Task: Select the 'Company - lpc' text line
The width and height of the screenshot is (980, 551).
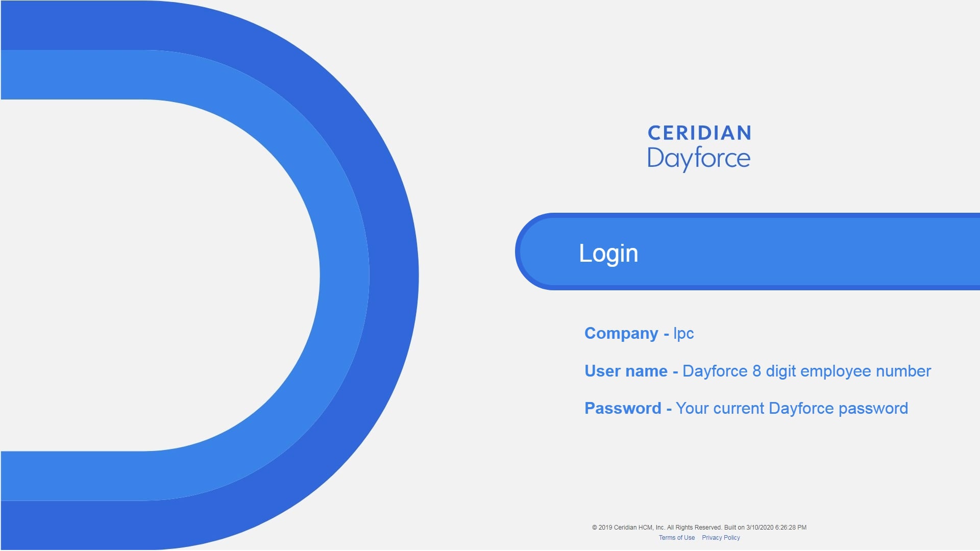Action: (639, 333)
